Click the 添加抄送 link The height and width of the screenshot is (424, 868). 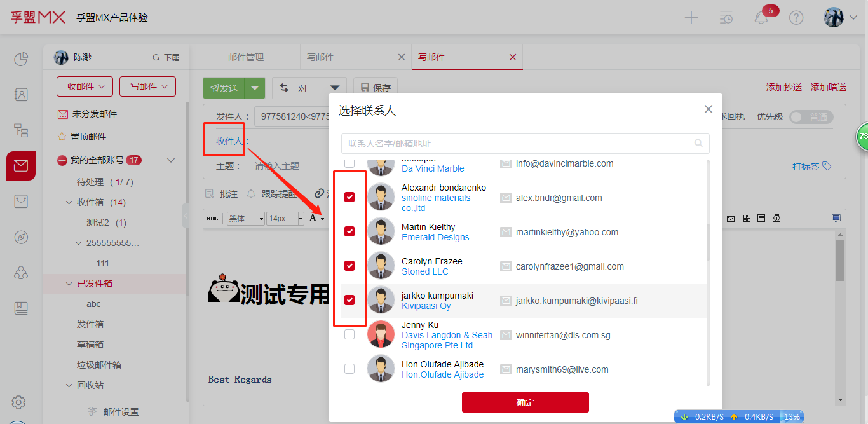[x=783, y=87]
